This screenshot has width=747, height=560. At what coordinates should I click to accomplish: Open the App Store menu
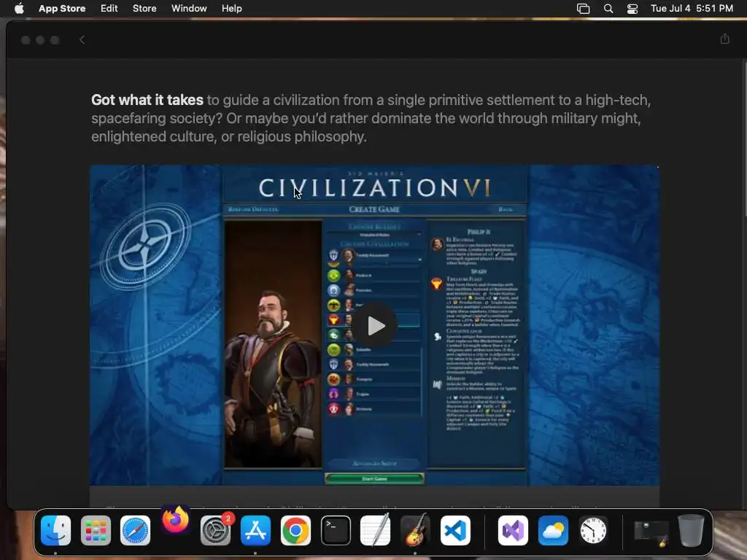tap(62, 9)
